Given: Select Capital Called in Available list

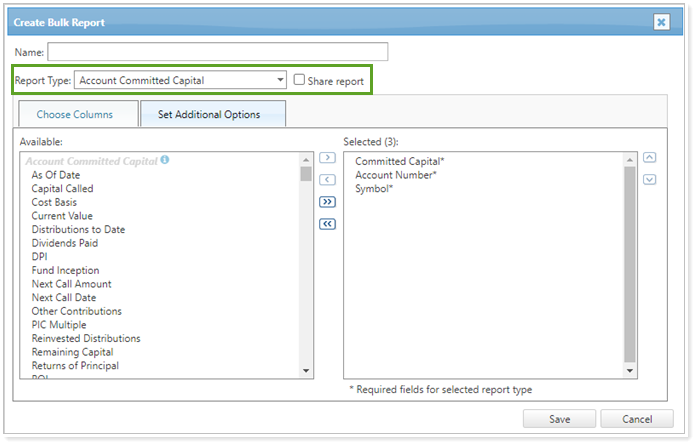Looking at the screenshot, I should coord(63,189).
